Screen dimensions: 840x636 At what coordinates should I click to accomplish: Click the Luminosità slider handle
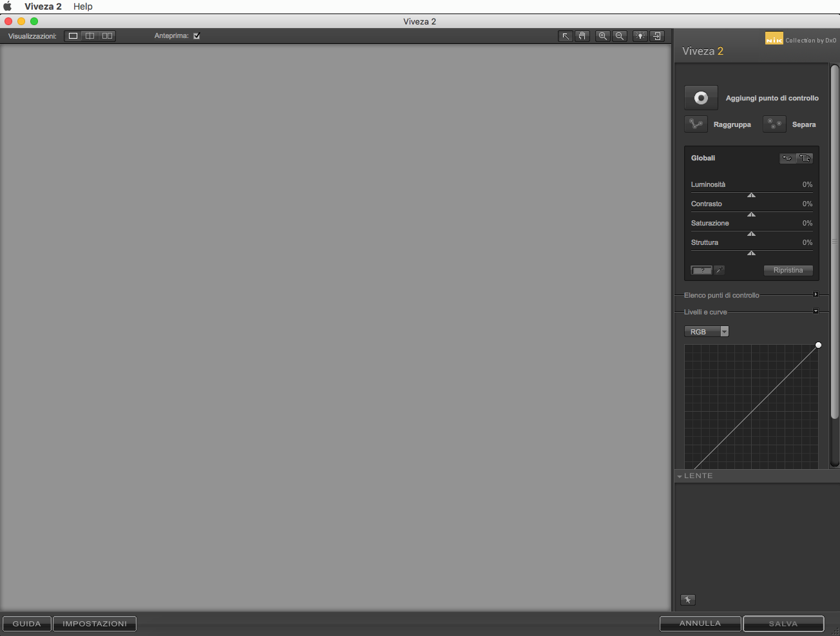[751, 195]
